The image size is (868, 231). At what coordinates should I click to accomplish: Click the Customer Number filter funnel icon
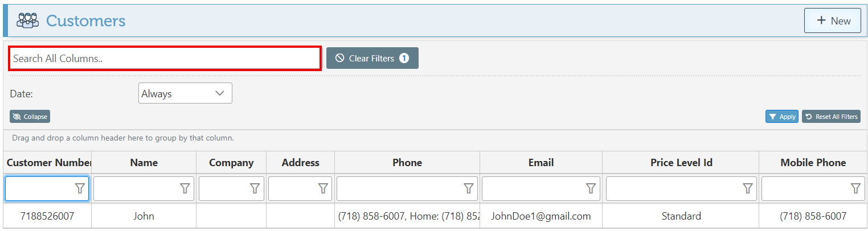(80, 188)
